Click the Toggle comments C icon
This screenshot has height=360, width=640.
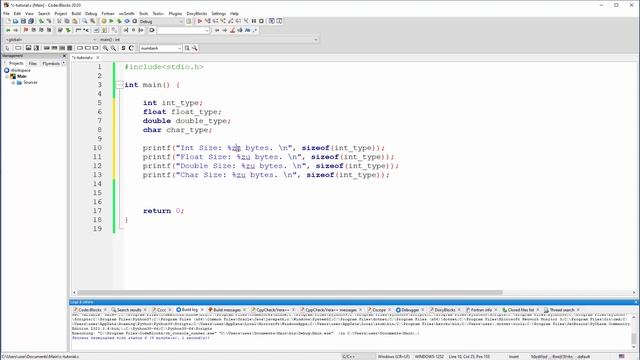(x=131, y=48)
